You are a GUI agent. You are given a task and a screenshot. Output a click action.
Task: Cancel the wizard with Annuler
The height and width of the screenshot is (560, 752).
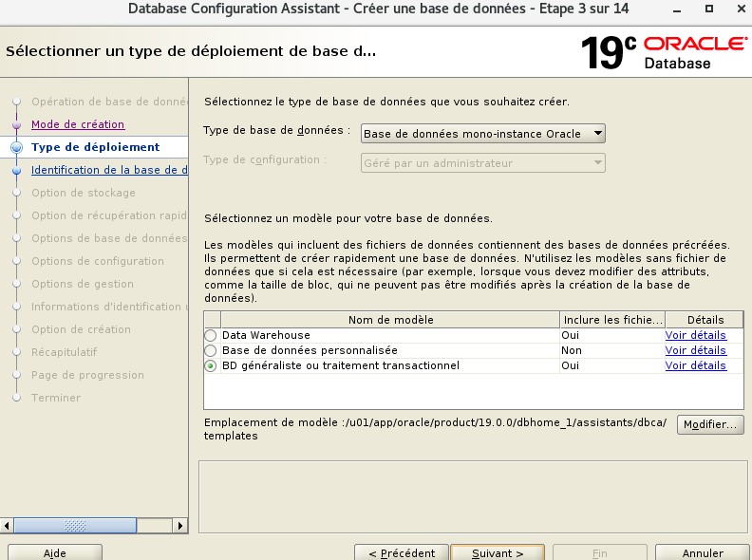pyautogui.click(x=703, y=552)
